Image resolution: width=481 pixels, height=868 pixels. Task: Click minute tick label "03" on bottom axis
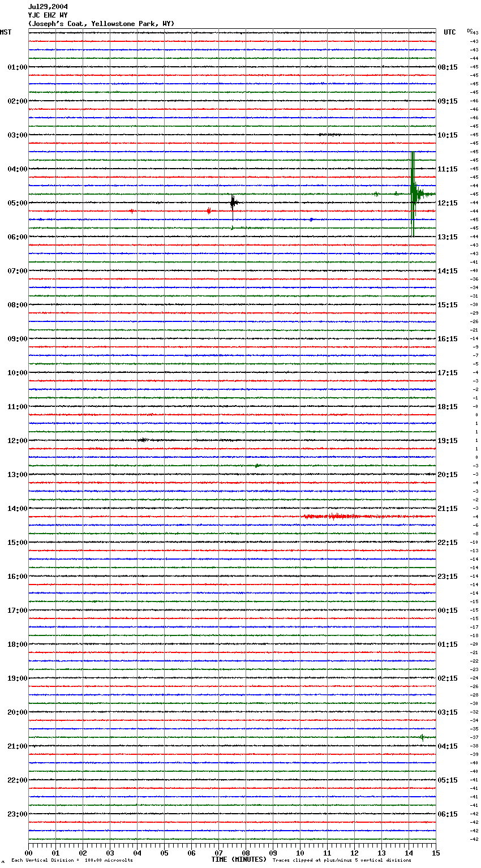point(110,853)
